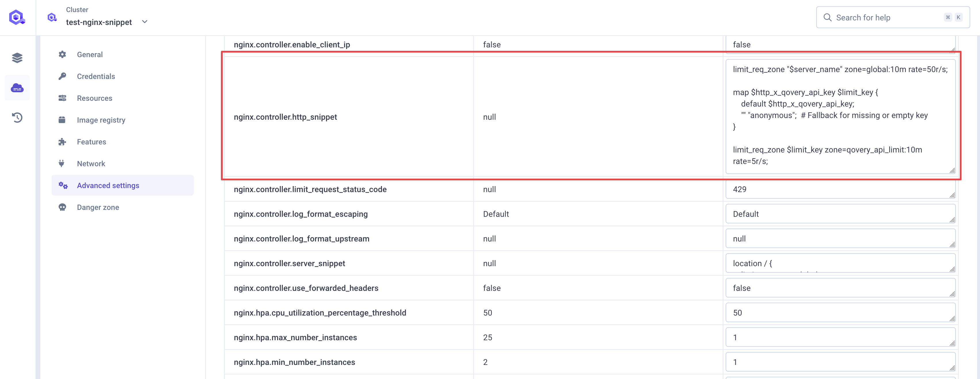980x379 pixels.
Task: Select the Danger zone menu item
Action: point(97,207)
